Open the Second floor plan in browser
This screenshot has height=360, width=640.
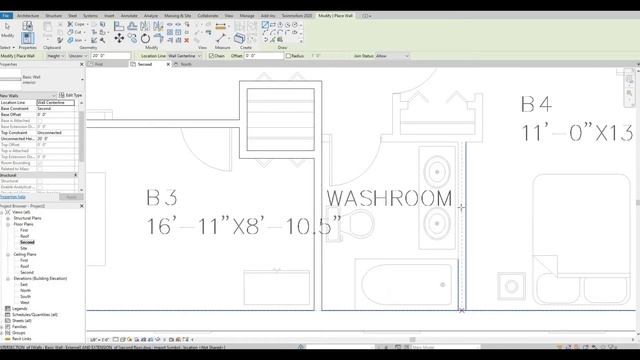coord(27,242)
